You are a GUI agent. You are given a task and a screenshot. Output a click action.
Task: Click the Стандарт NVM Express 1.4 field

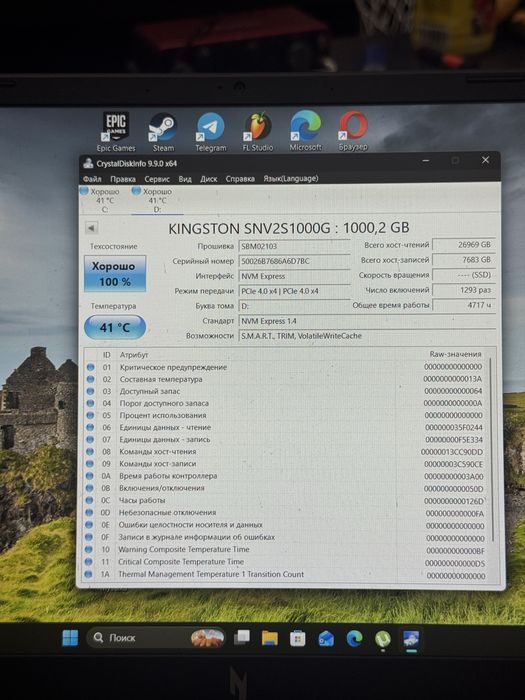pyautogui.click(x=367, y=321)
